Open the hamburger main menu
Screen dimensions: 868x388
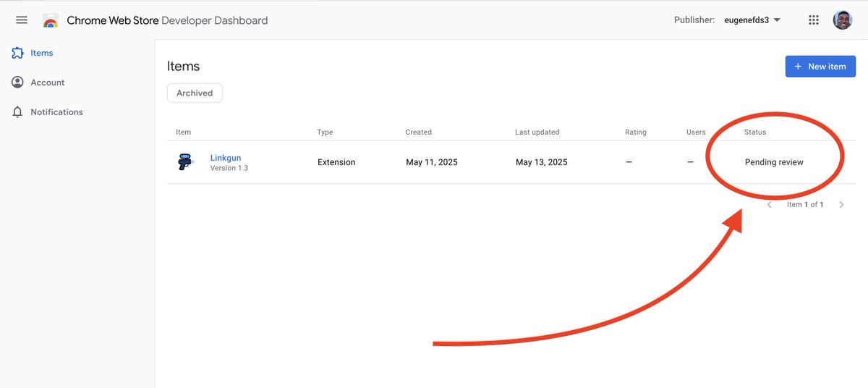coord(22,20)
